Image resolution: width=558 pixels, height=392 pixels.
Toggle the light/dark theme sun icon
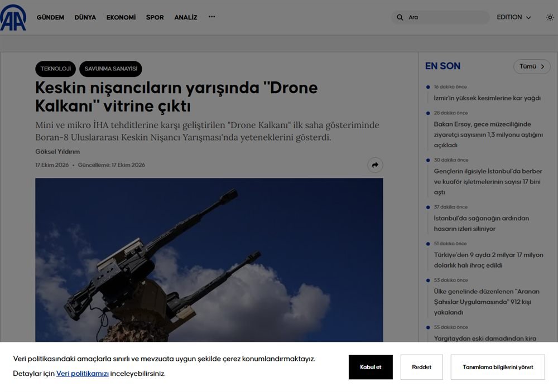pyautogui.click(x=550, y=17)
